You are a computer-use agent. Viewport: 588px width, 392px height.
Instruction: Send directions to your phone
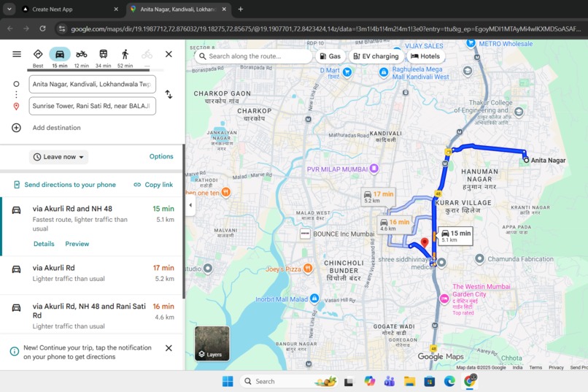point(65,185)
